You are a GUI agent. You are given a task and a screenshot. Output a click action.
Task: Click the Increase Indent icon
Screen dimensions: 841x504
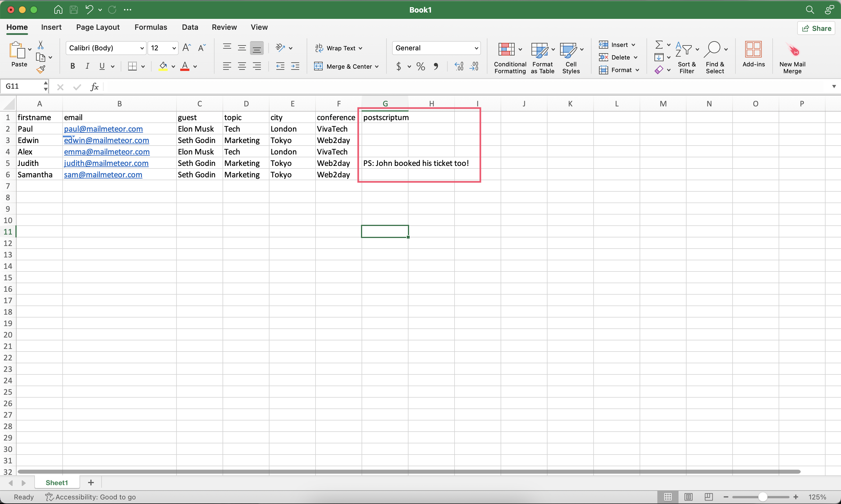[x=295, y=66]
